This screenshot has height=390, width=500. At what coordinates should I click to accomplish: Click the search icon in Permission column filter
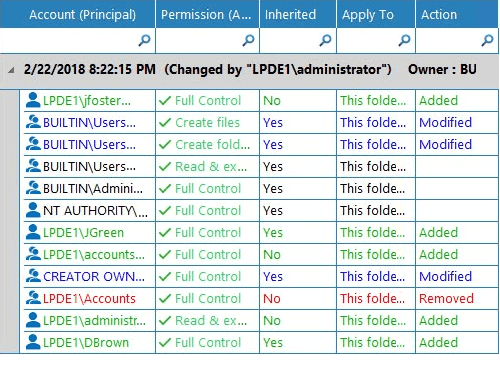click(248, 40)
